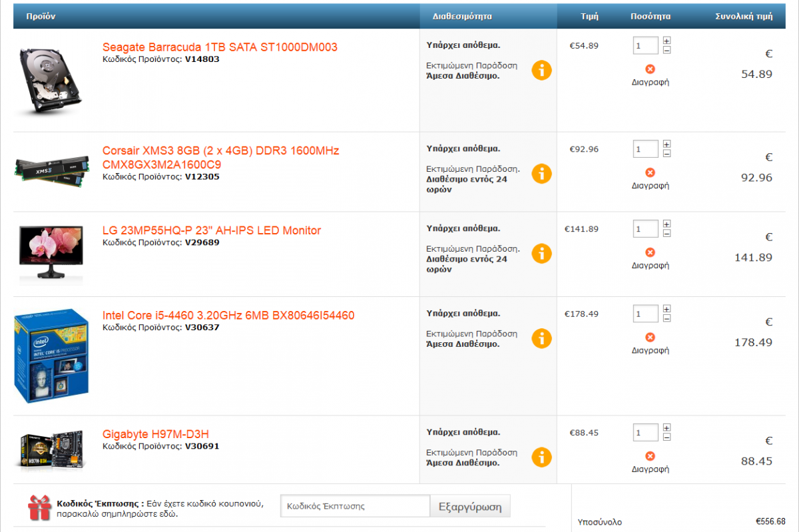The width and height of the screenshot is (799, 532).
Task: Decrease quantity of Intel Core i5-4460
Action: pyautogui.click(x=666, y=318)
